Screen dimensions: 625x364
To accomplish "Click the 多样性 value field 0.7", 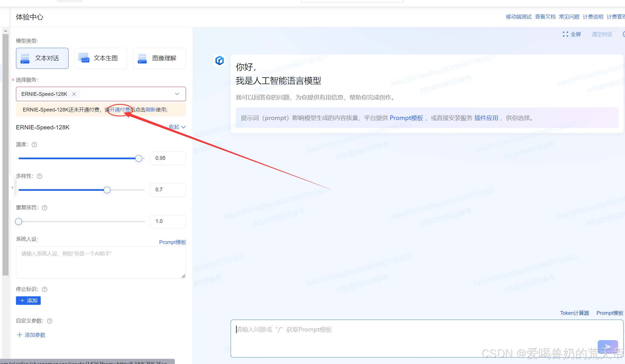I will 168,190.
